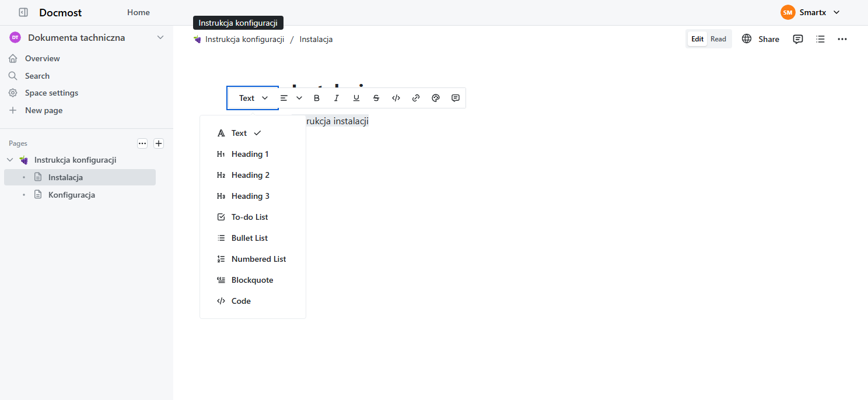Open the text color palette

tap(435, 98)
